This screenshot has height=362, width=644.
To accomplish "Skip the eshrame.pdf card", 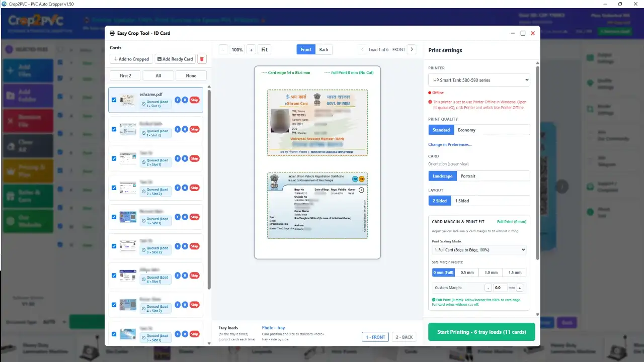I will (x=195, y=100).
